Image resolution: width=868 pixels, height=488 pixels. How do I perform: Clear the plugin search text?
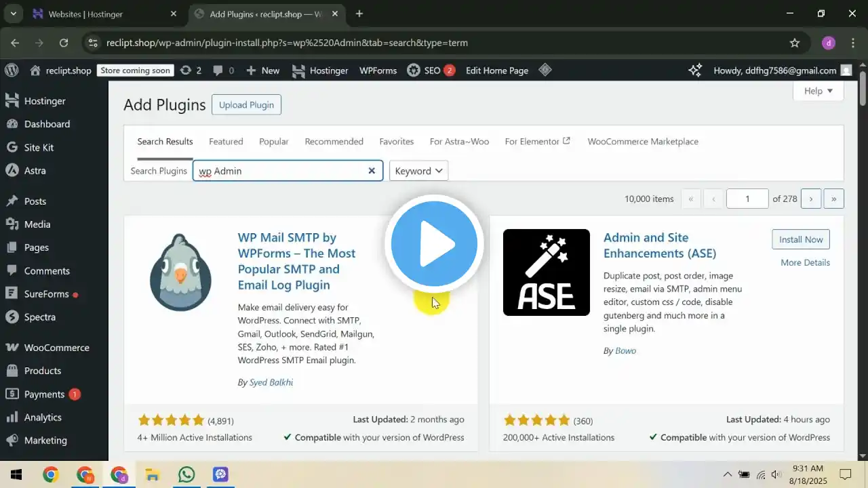pos(372,171)
